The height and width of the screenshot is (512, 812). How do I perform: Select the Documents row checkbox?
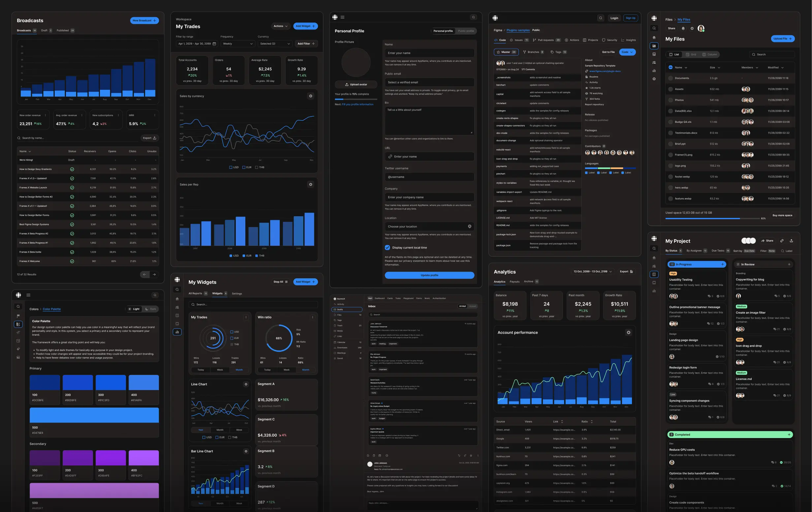671,78
